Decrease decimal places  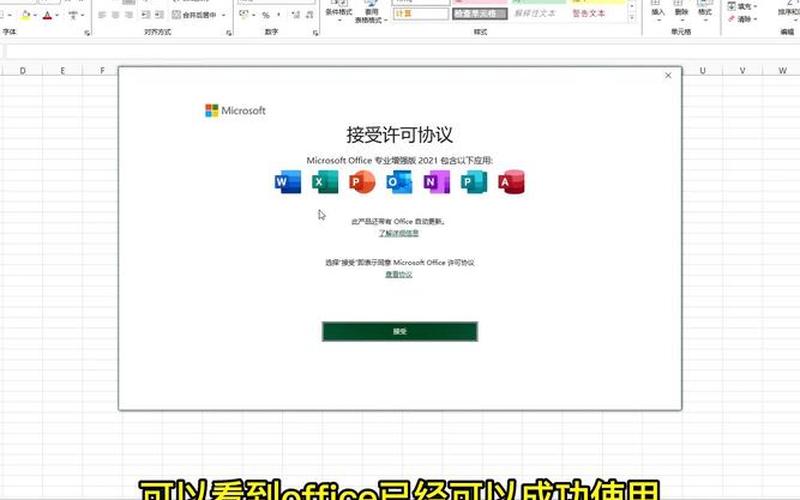pos(309,15)
